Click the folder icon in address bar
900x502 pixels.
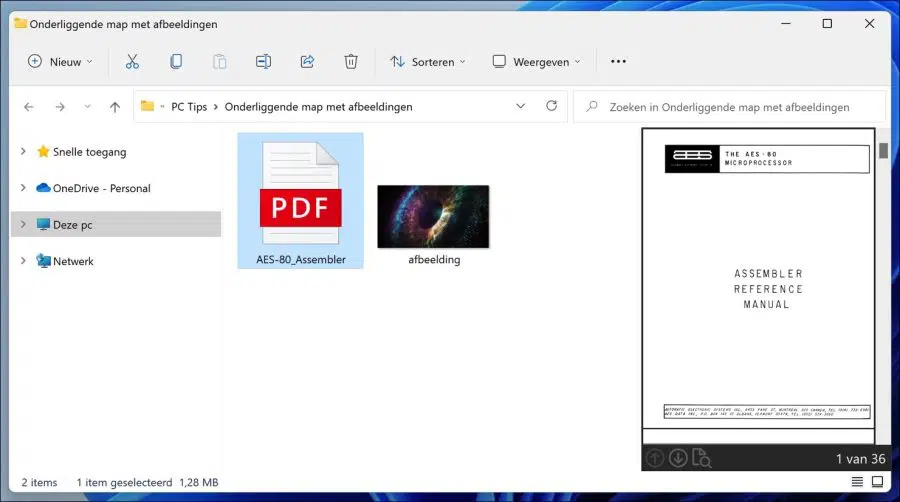(148, 106)
